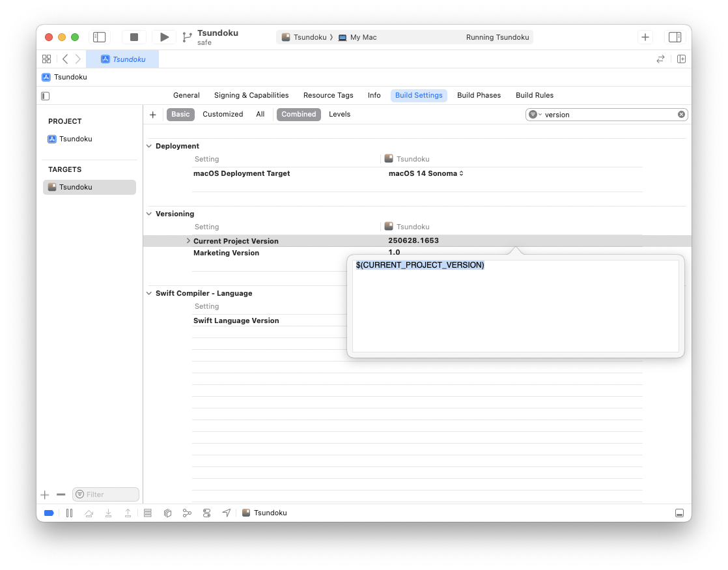Switch to the Build Phases tab

479,95
